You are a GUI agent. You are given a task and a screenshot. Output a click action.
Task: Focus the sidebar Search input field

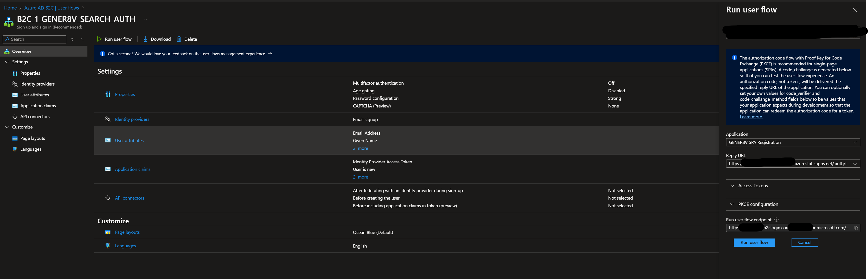coord(34,39)
